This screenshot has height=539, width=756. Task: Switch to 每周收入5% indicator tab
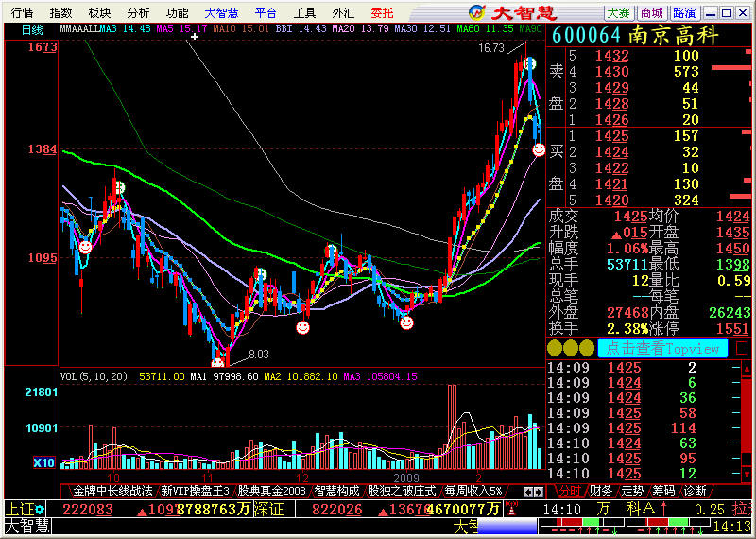click(473, 491)
